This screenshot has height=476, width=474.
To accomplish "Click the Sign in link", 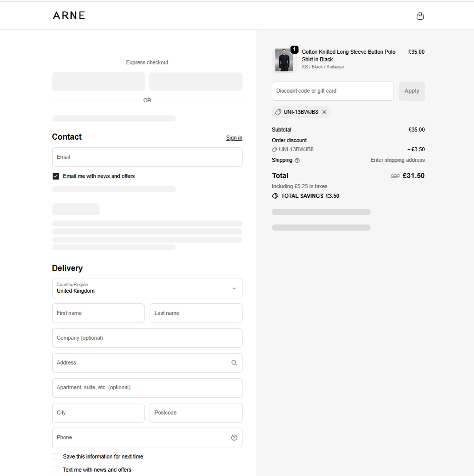I will (x=234, y=138).
